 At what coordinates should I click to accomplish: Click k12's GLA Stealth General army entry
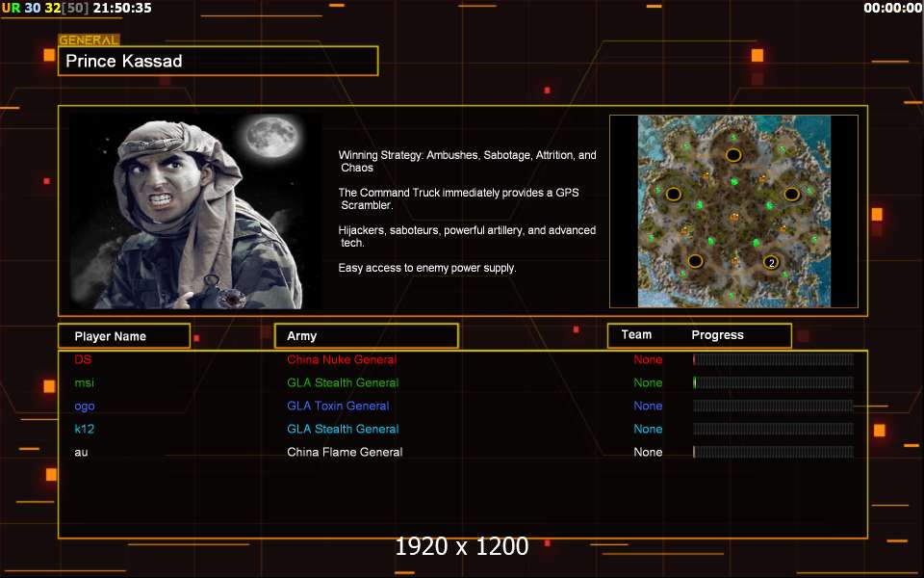(343, 429)
